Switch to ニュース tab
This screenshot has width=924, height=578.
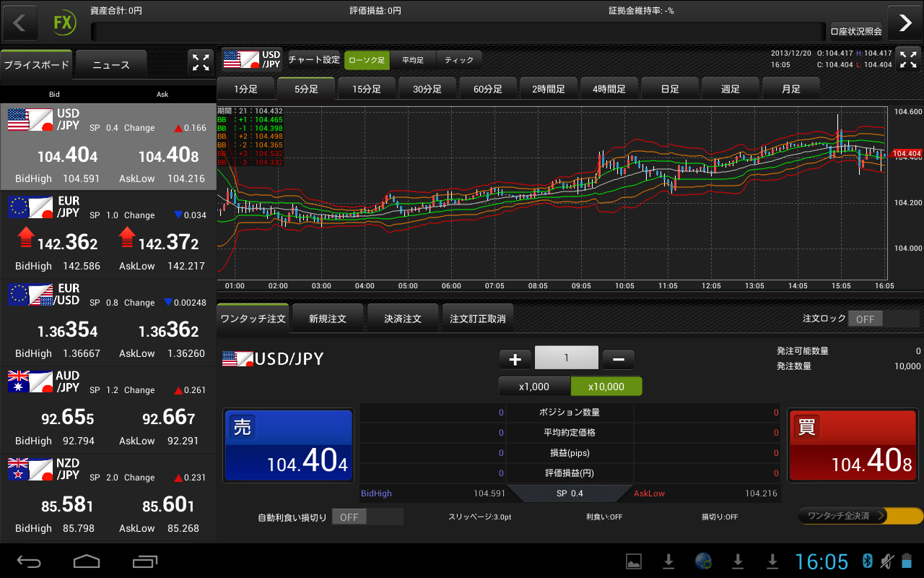111,65
